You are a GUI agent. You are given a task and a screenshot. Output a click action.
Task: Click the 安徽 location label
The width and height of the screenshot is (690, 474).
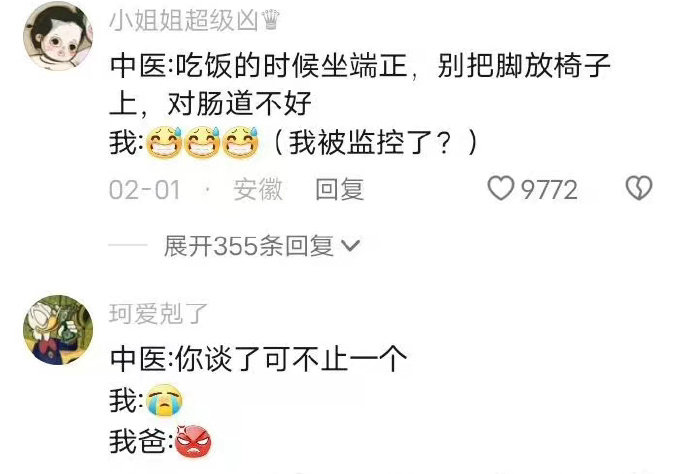point(258,189)
